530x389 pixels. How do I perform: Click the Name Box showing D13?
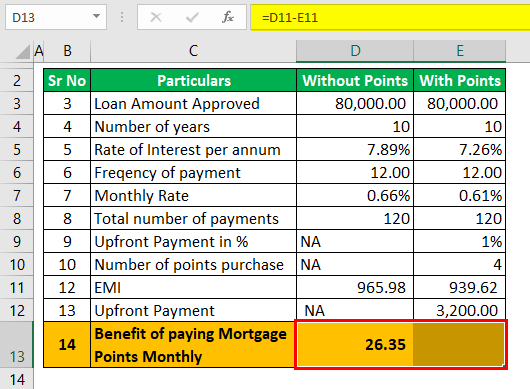(56, 17)
